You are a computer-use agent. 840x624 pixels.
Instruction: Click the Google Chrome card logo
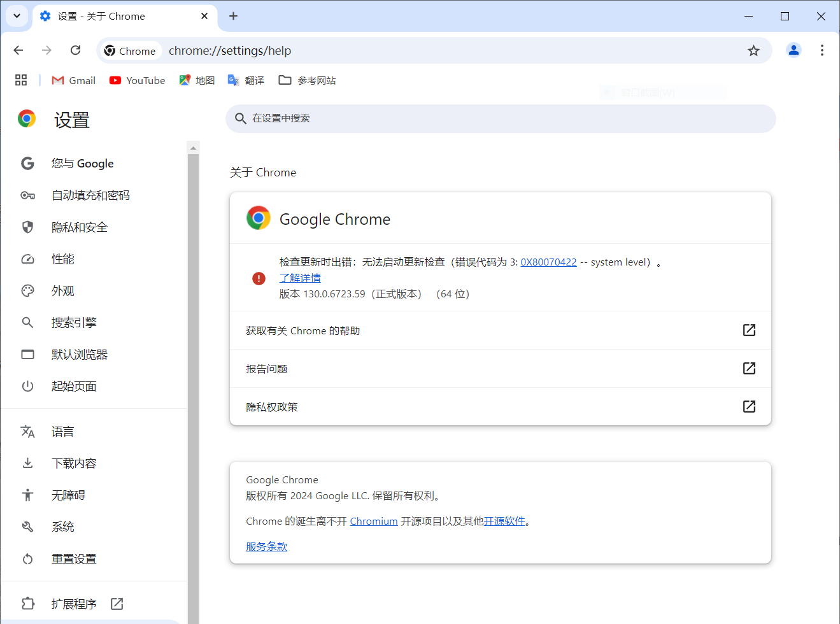point(259,218)
